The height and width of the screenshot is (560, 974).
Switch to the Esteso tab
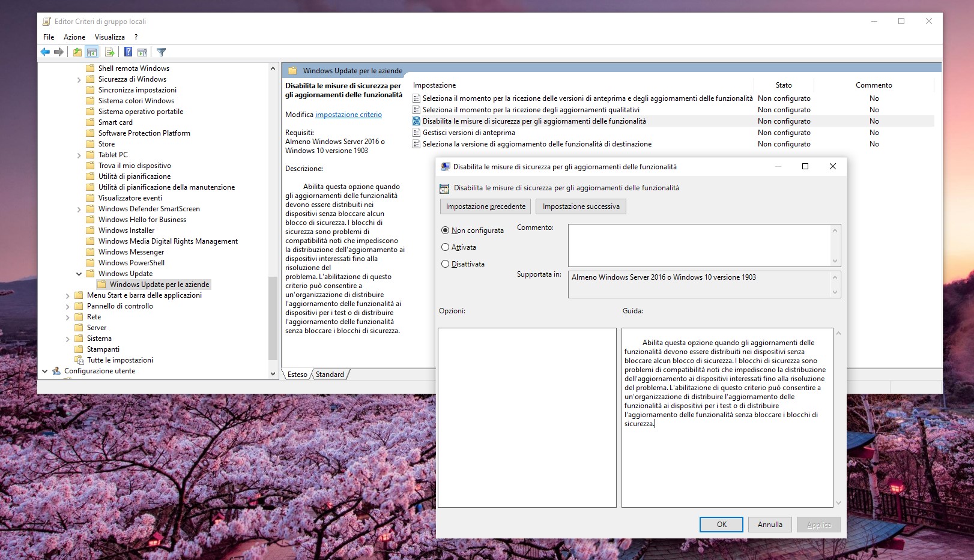(297, 375)
